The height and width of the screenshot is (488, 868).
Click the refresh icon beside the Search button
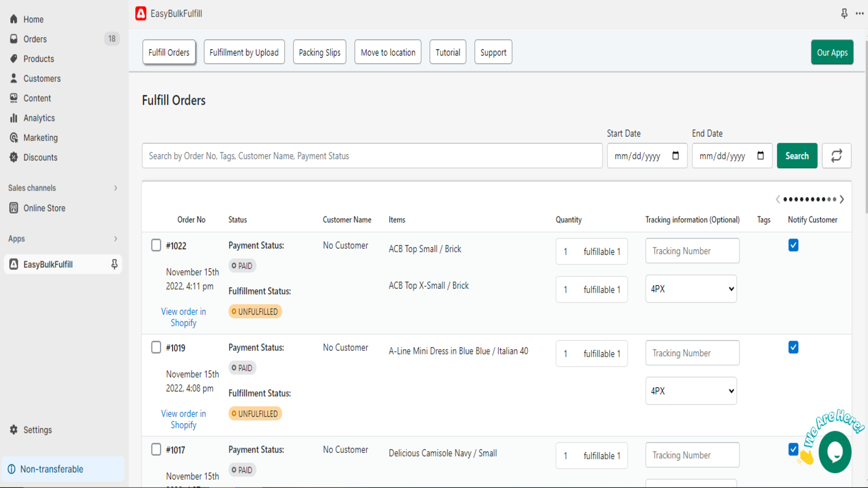point(836,156)
